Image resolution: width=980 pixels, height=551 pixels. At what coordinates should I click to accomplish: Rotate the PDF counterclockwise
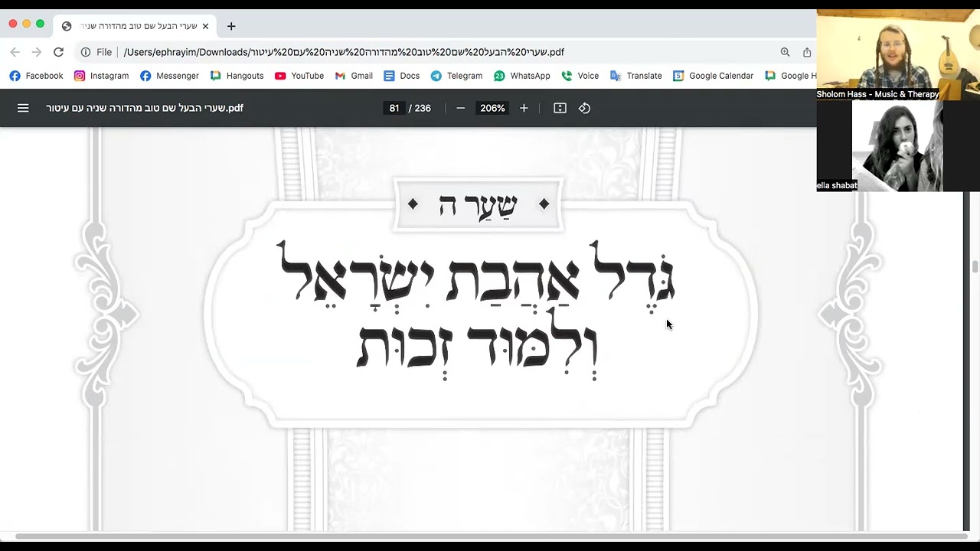pyautogui.click(x=584, y=108)
